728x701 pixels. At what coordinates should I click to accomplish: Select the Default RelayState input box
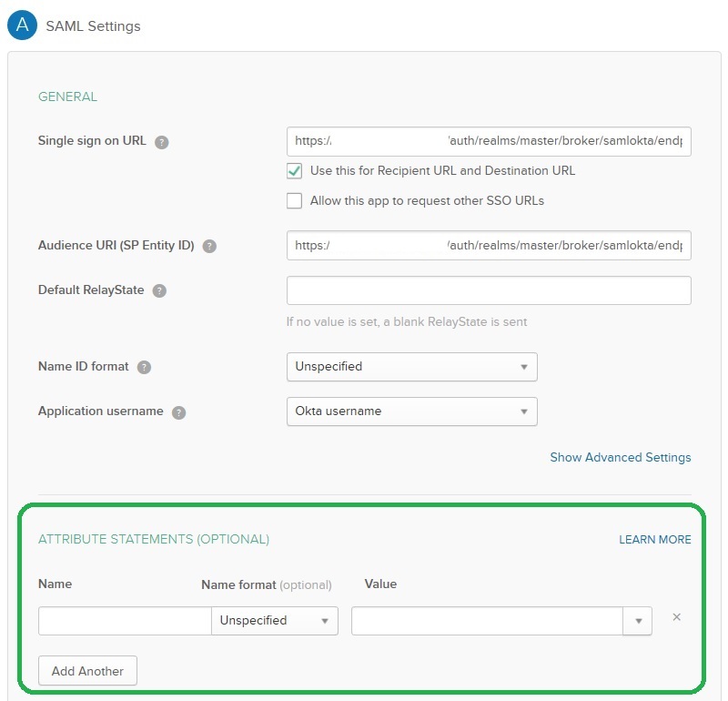tap(489, 290)
